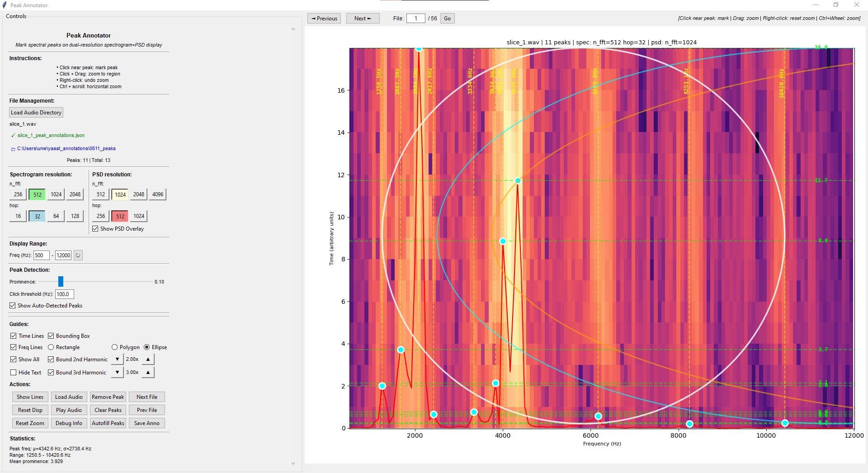Play the audio file
The width and height of the screenshot is (868, 473).
pyautogui.click(x=69, y=410)
